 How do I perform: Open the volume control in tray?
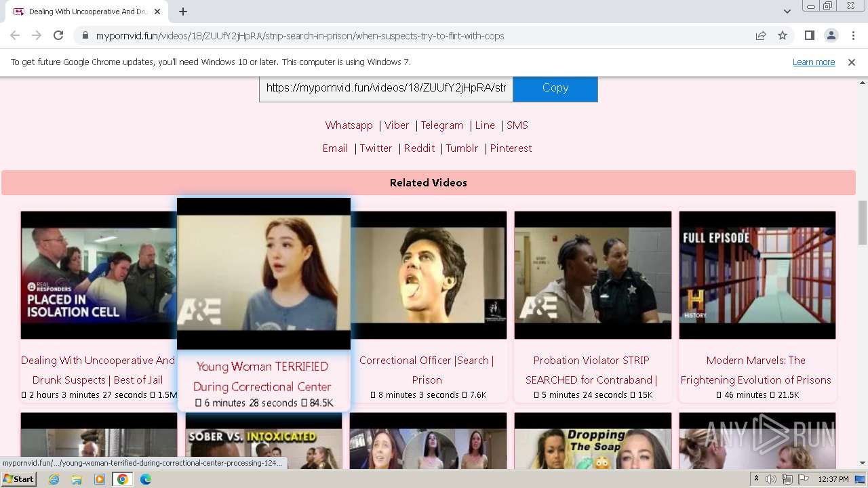pos(771,479)
